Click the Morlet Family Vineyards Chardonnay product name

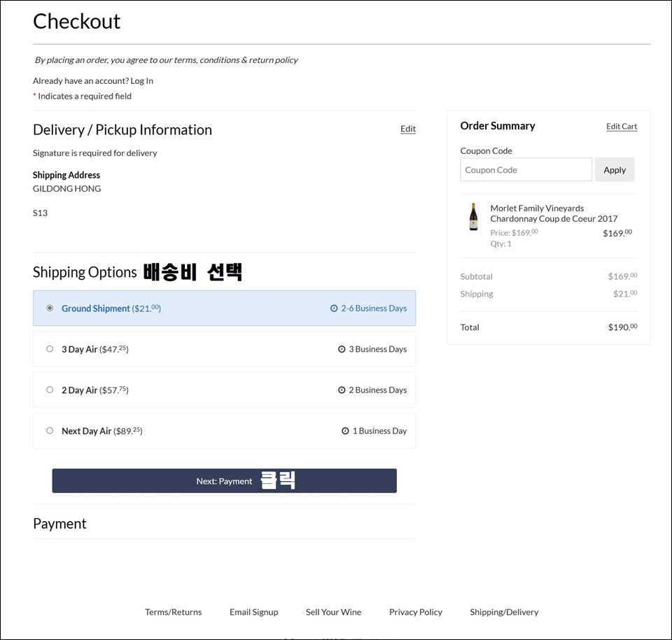point(554,213)
